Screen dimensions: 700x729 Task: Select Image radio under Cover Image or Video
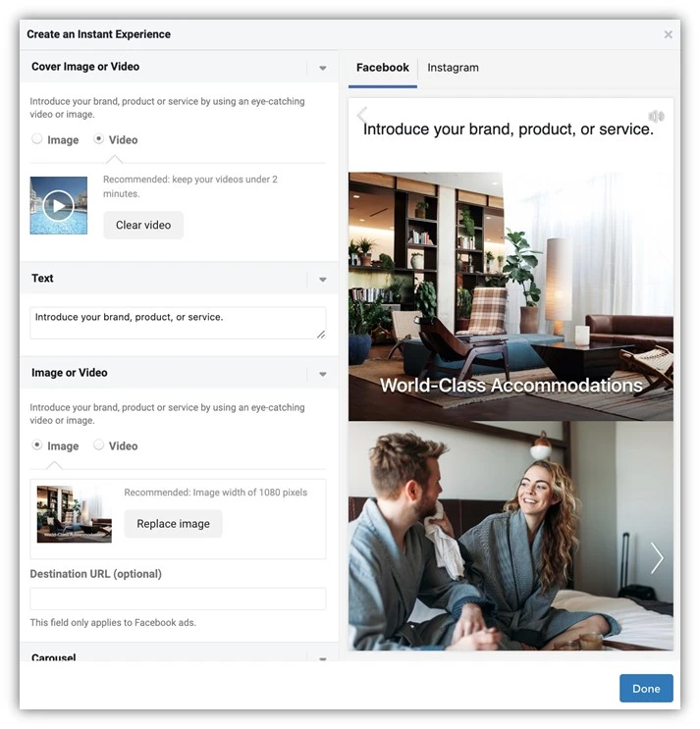tap(36, 138)
